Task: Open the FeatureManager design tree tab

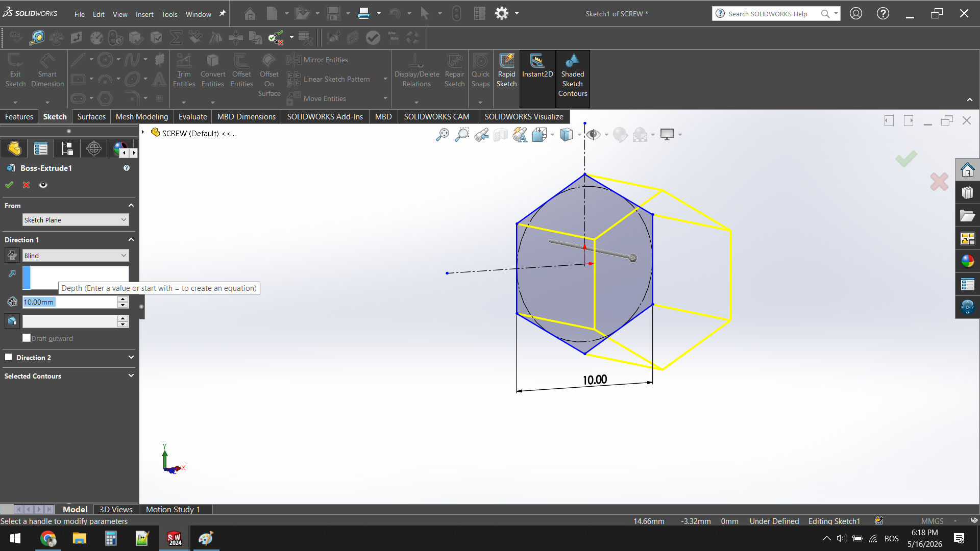Action: (x=14, y=148)
